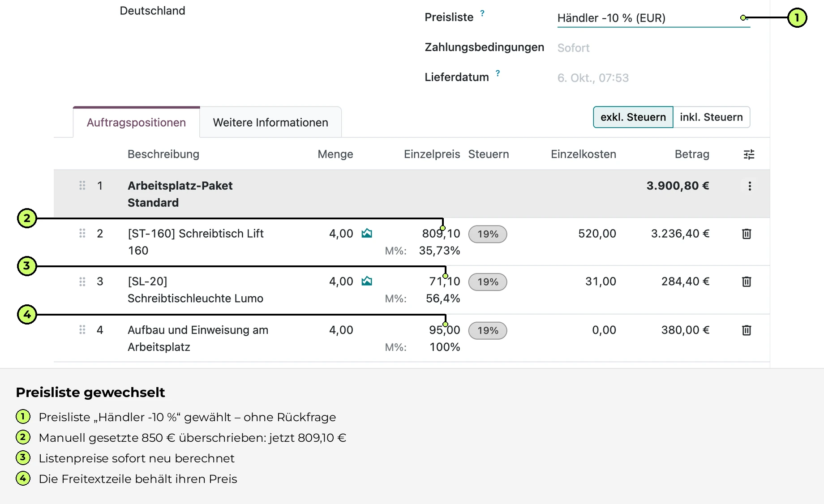Open the three-dot menu for Arbeitsplatz-Paket Standard
The width and height of the screenshot is (824, 504).
pos(750,186)
